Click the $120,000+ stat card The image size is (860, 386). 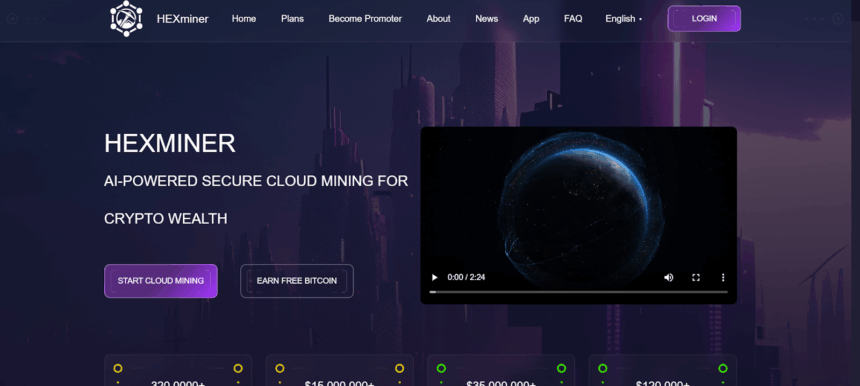coord(663,370)
